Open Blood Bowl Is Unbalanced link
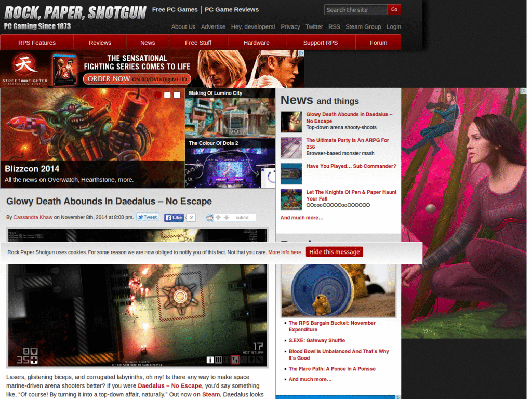The height and width of the screenshot is (399, 532). 339,354
